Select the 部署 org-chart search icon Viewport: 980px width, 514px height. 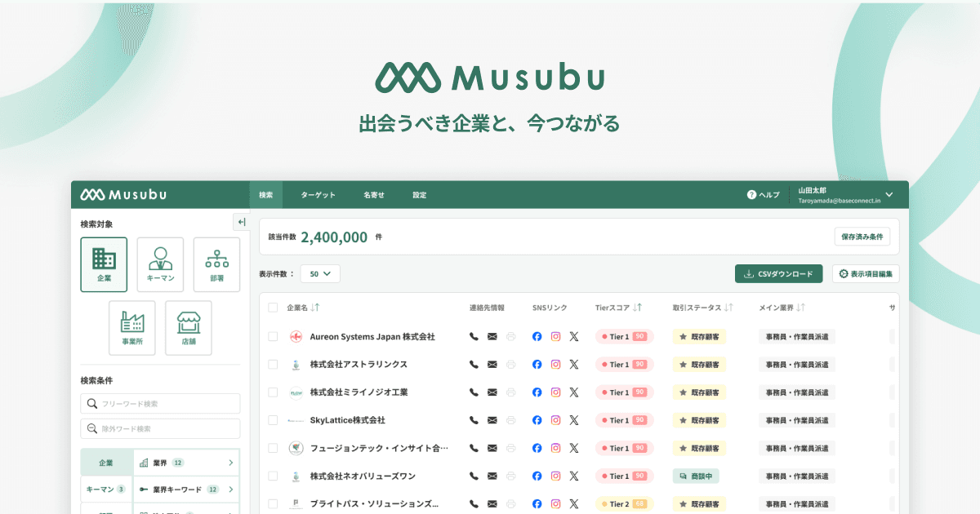tap(216, 264)
